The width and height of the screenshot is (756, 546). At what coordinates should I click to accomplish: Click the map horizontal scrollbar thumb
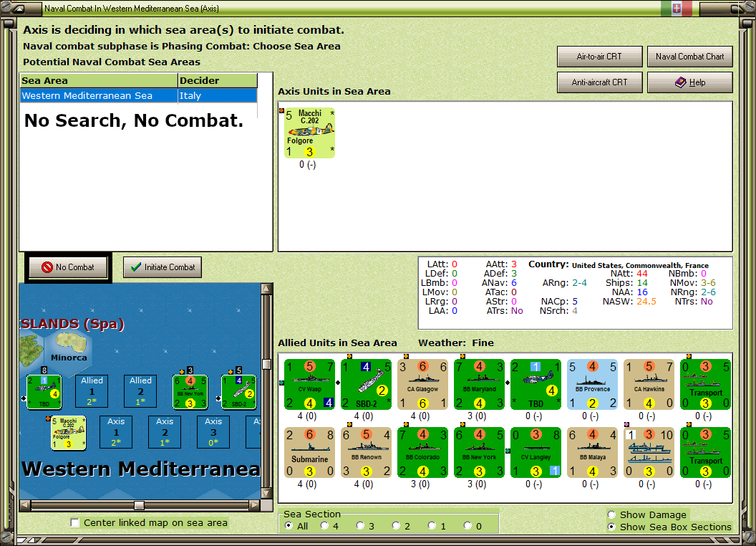[140, 505]
